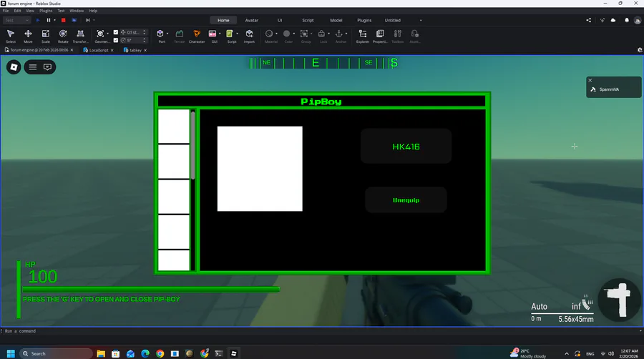The width and height of the screenshot is (644, 359).
Task: Open the user avatar account menu
Action: click(x=638, y=20)
